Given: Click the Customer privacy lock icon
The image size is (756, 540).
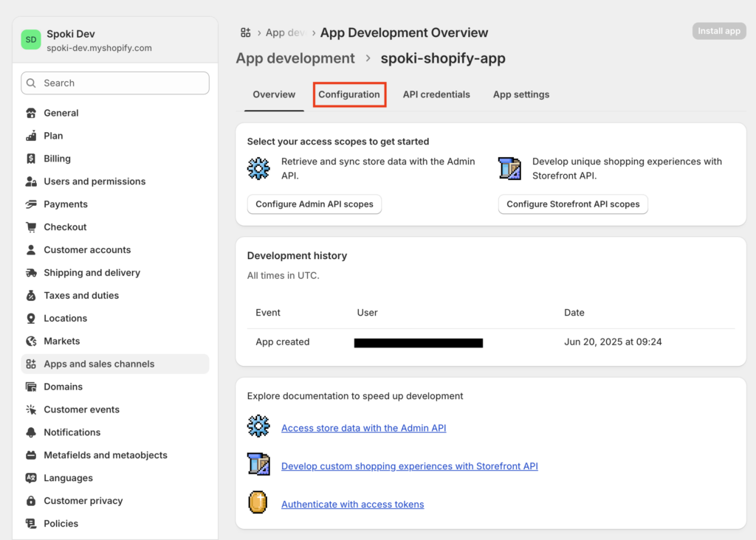Looking at the screenshot, I should tap(31, 501).
